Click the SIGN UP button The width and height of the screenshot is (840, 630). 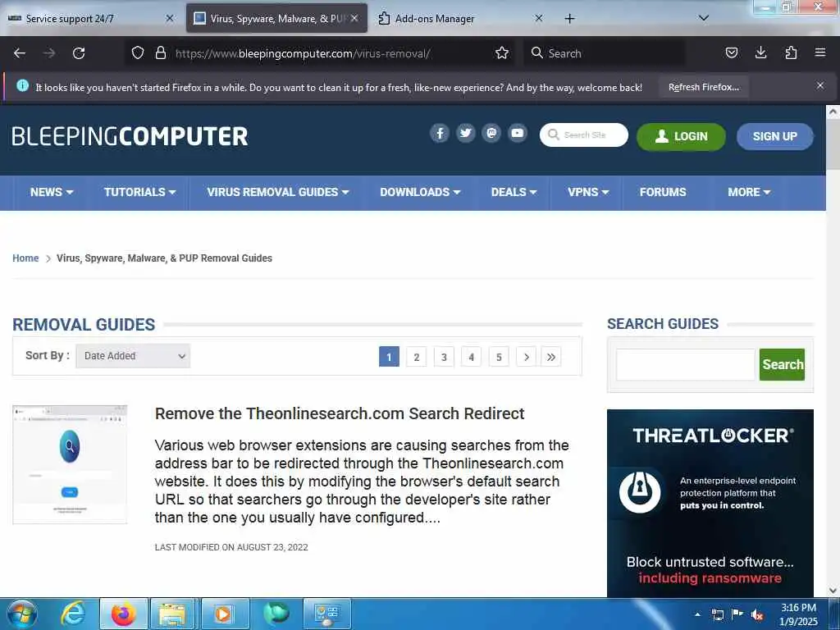pos(774,137)
